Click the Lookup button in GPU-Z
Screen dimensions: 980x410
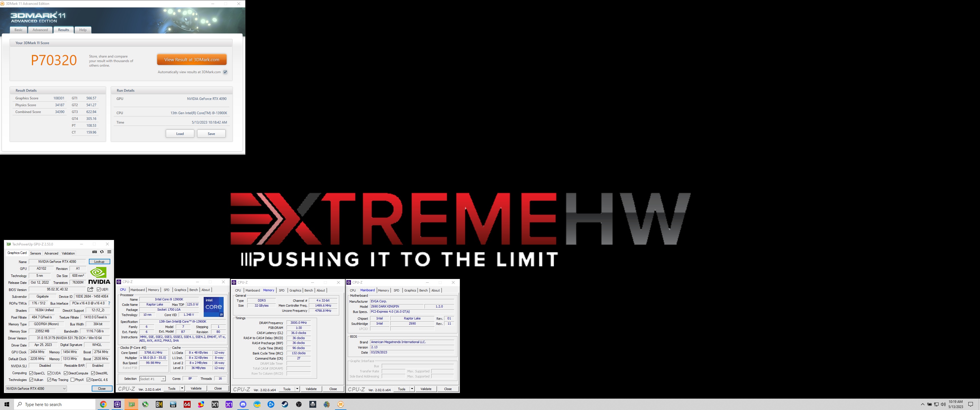tap(99, 262)
